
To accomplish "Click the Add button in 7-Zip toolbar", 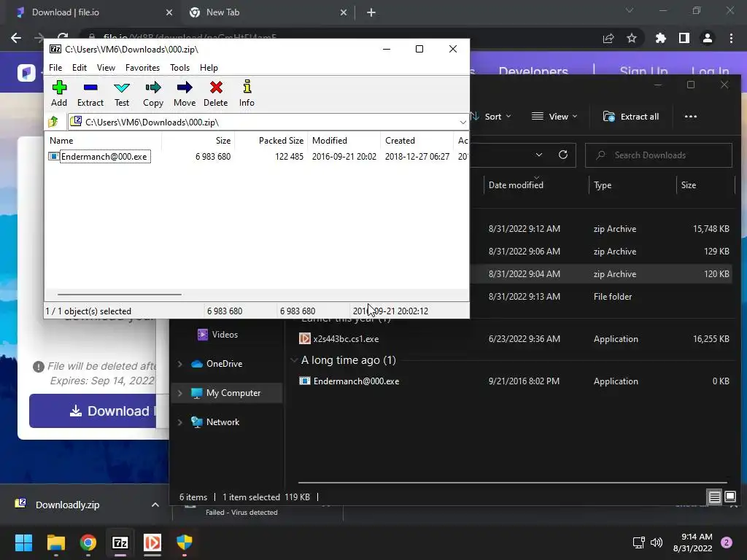I will pyautogui.click(x=59, y=94).
